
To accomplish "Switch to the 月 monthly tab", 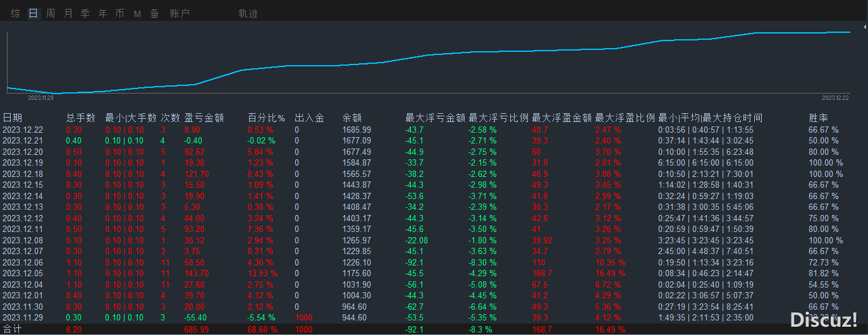I will (68, 13).
